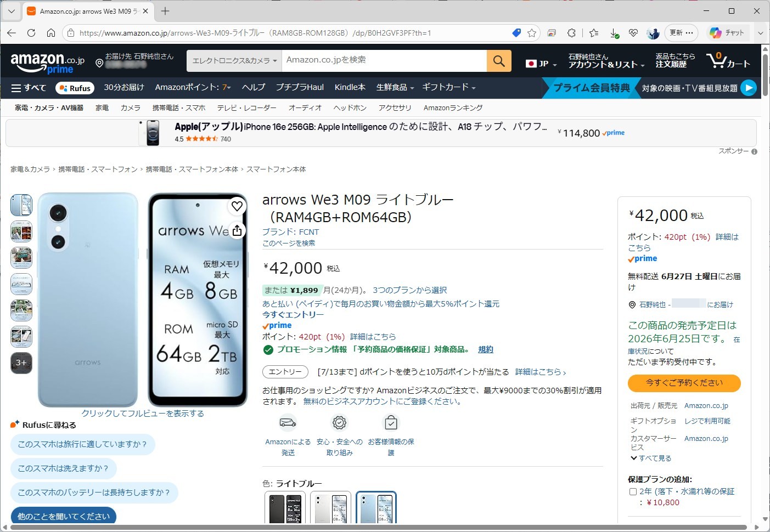The width and height of the screenshot is (770, 532).
Task: Open browser downloads icon
Action: [614, 33]
